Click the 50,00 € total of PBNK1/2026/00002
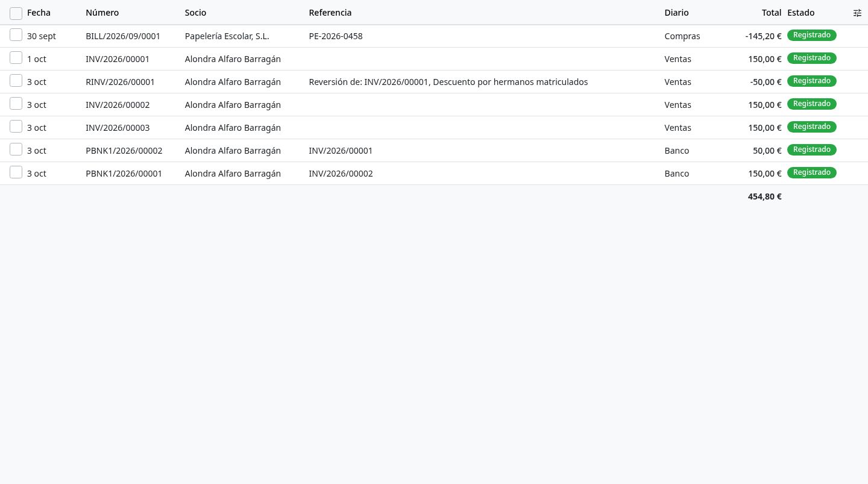Viewport: 868px width, 484px height. click(767, 151)
